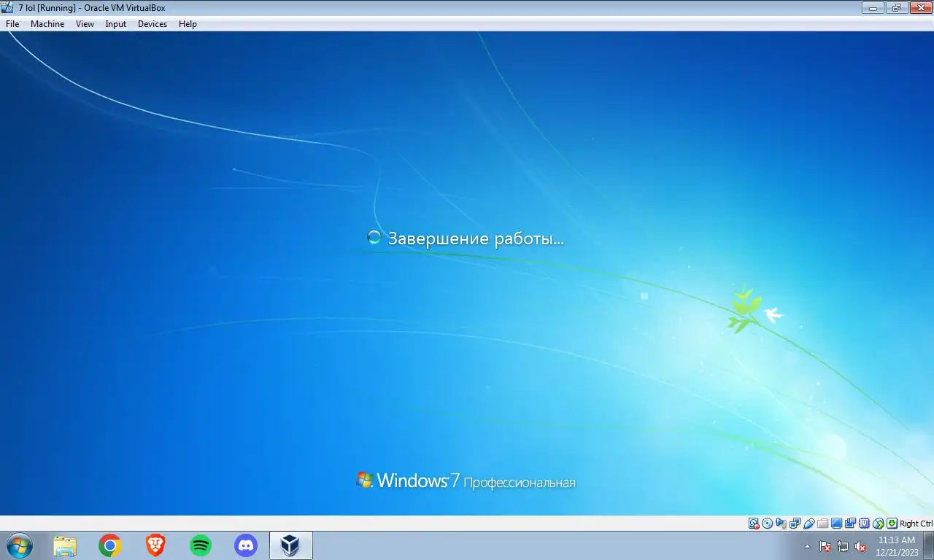
Task: Open the display settings indicator
Action: 836,524
